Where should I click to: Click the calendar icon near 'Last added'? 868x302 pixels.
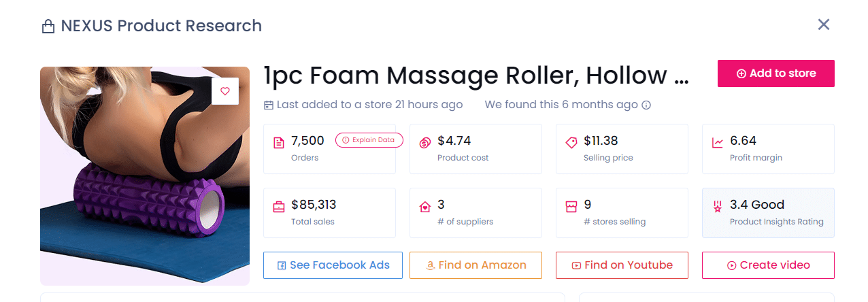pyautogui.click(x=269, y=105)
